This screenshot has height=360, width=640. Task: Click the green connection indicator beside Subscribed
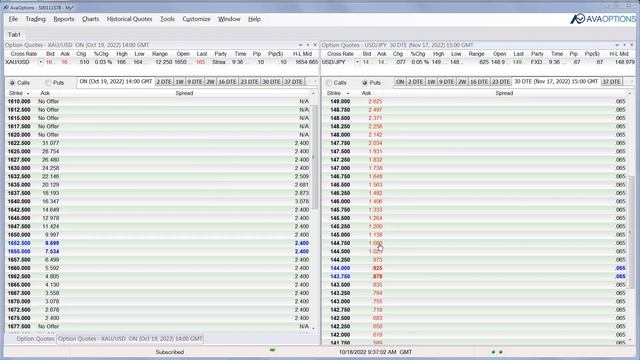(272, 350)
